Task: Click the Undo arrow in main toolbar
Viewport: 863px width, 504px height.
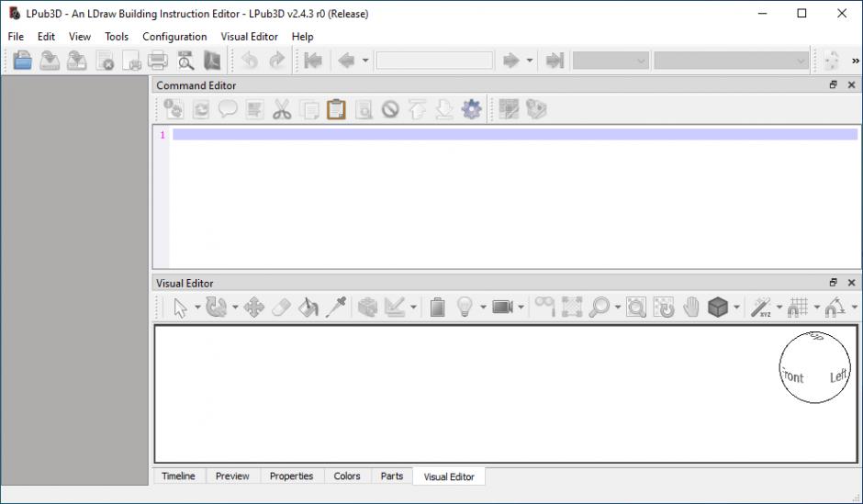Action: pos(250,60)
